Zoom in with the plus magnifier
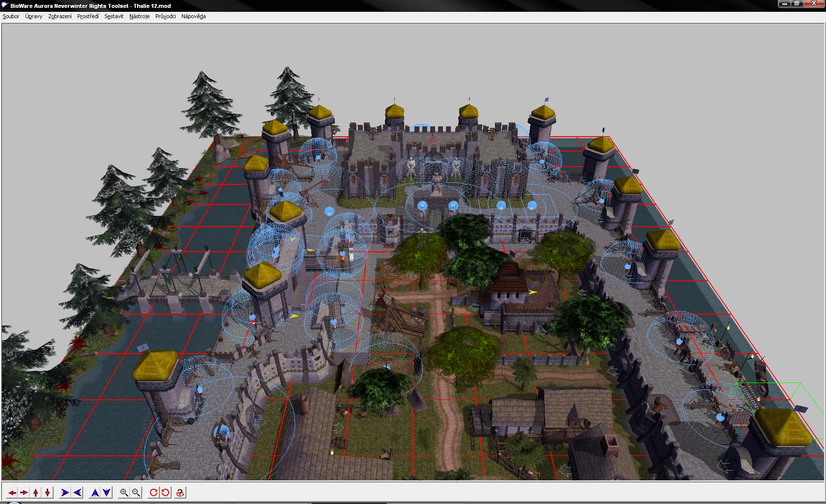Screen dimensions: 826x504 124,493
